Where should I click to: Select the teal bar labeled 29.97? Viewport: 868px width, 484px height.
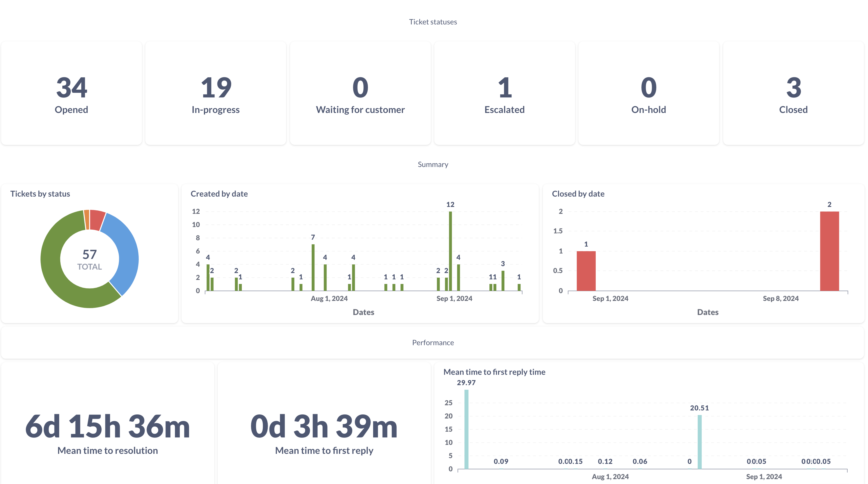pyautogui.click(x=466, y=429)
